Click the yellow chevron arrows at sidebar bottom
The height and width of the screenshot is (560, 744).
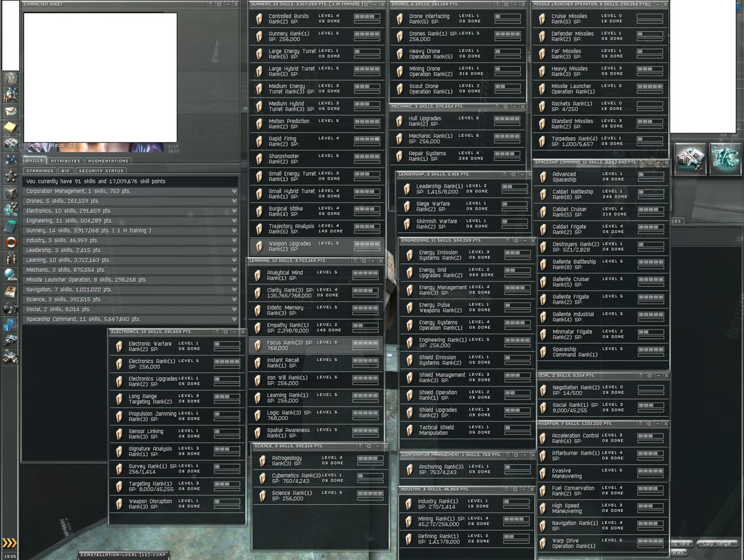click(x=9, y=543)
